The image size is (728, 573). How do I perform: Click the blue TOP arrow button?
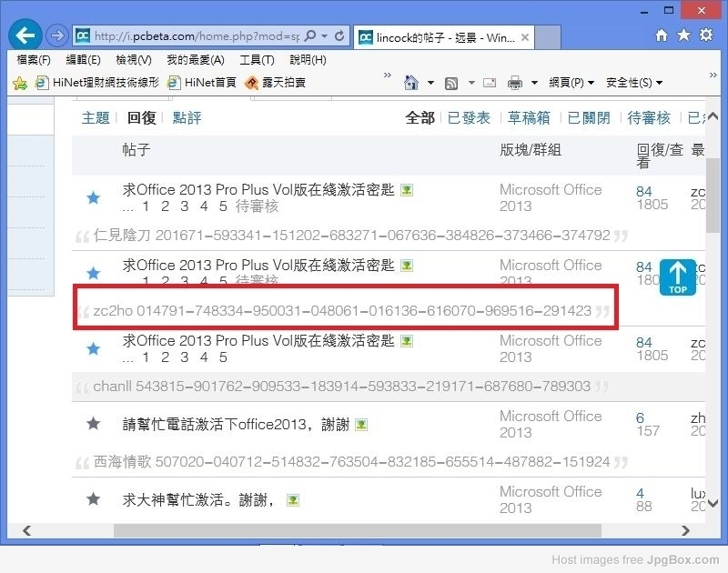click(x=678, y=276)
